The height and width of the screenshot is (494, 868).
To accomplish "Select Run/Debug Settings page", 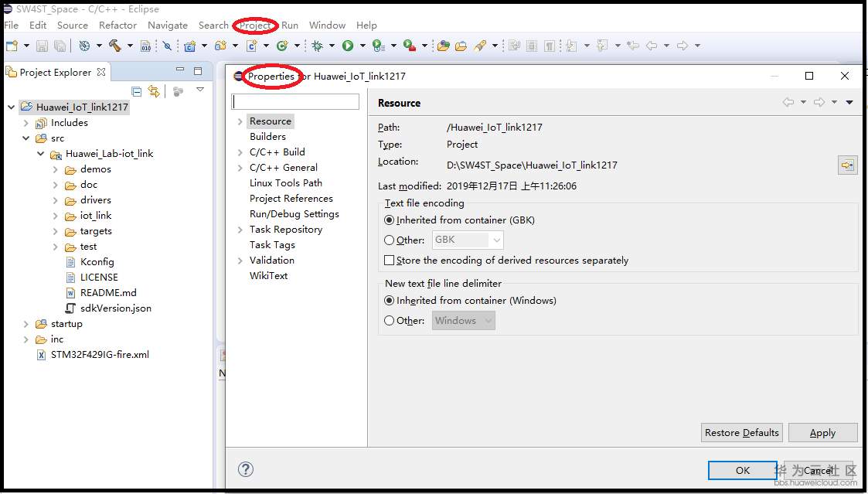I will (x=294, y=214).
